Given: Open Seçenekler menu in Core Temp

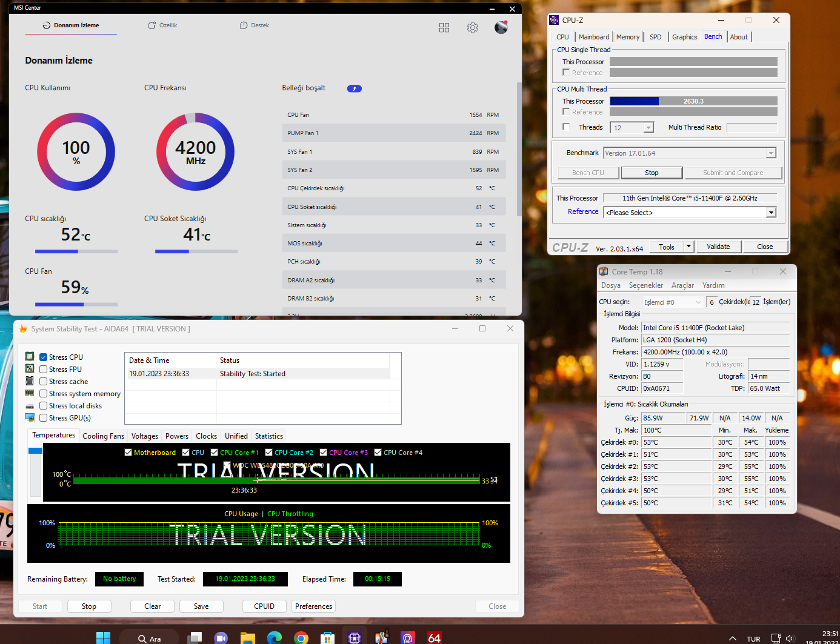Looking at the screenshot, I should 646,285.
